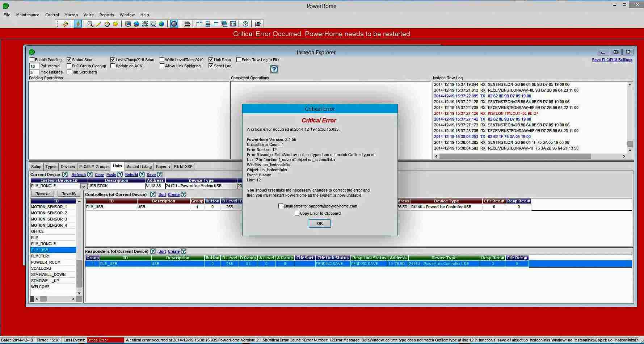
Task: Click the Insteon Raw Log horizontal scrollbar thumb
Action: 515,156
